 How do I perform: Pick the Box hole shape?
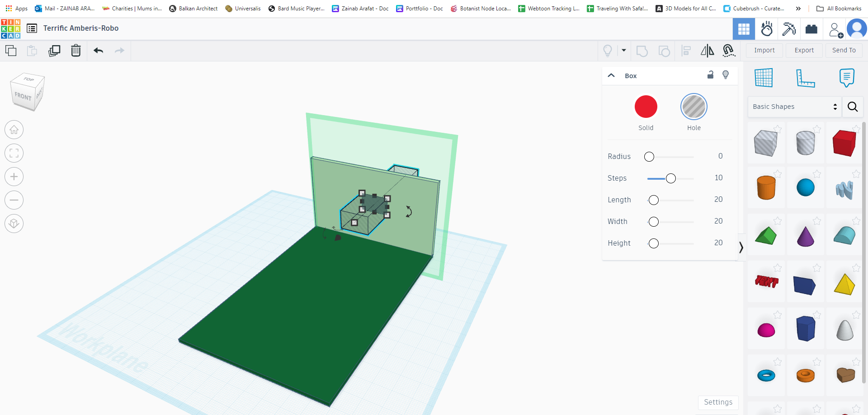tap(766, 144)
